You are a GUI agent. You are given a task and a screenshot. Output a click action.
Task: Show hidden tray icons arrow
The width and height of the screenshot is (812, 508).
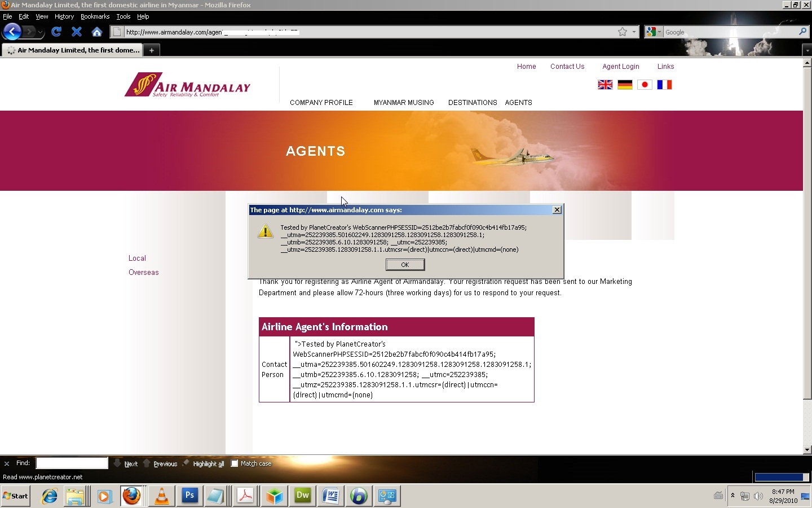pyautogui.click(x=732, y=496)
